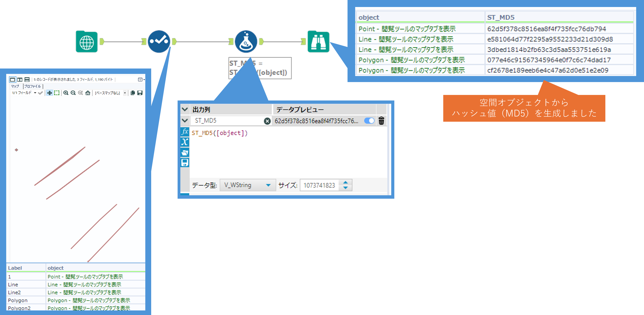Click the Browse tool binoculars icon
Viewport: 644px width, 315px height.
[x=318, y=42]
